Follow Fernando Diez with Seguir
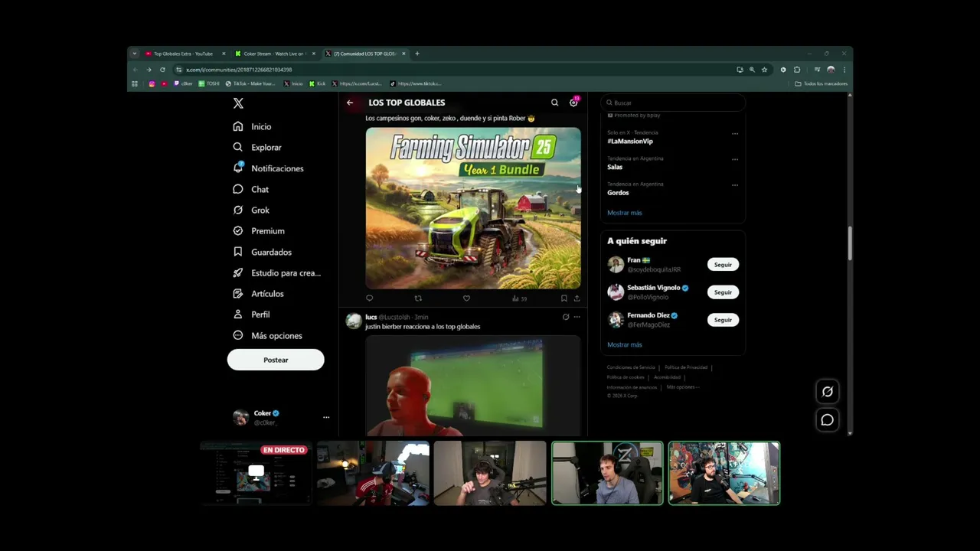 coord(723,320)
